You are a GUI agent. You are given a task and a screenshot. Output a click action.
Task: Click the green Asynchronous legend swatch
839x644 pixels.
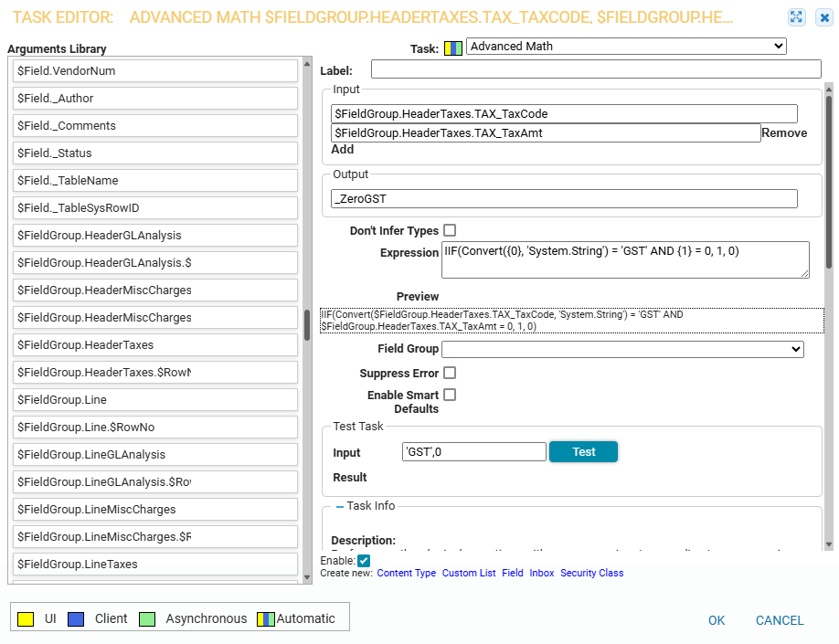pos(146,618)
